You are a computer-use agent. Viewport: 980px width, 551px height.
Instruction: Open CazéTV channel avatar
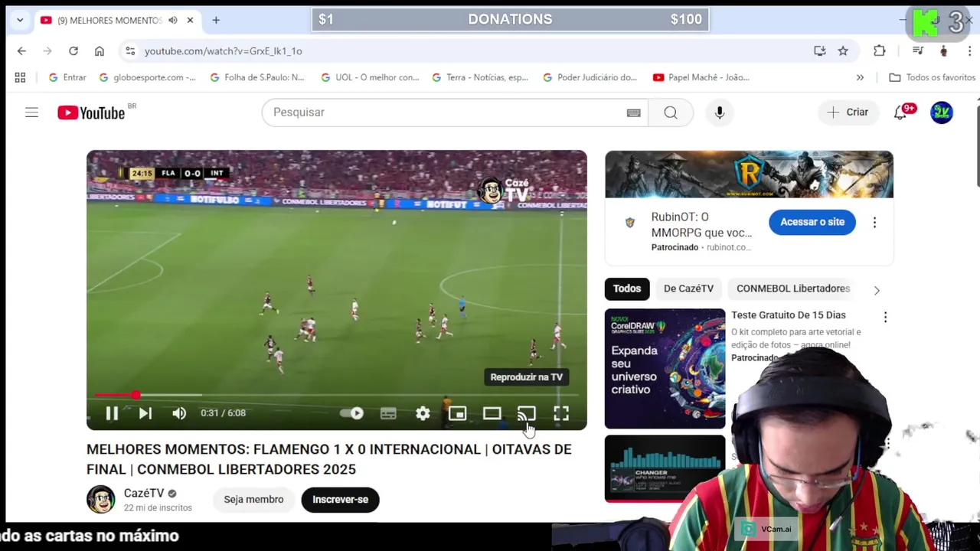pos(100,500)
